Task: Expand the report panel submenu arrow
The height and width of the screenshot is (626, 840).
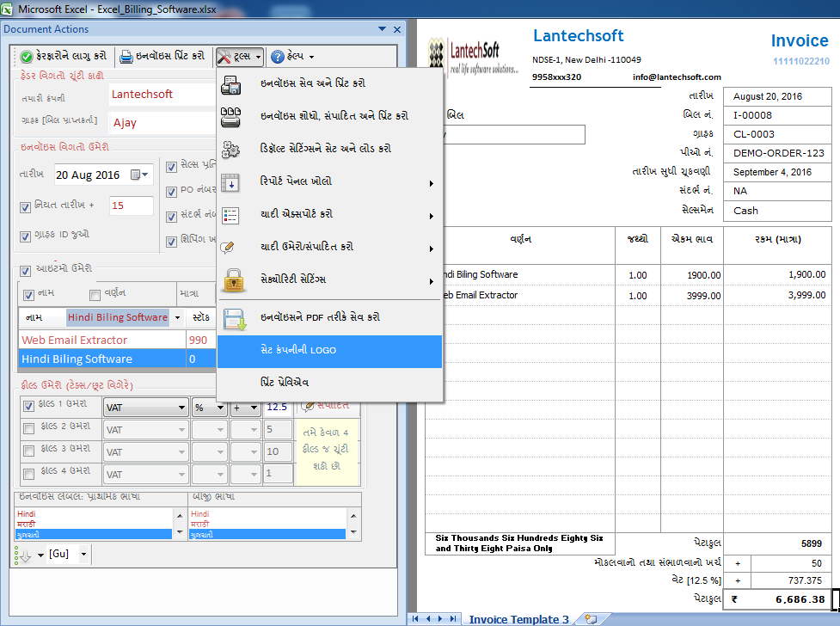Action: [432, 183]
